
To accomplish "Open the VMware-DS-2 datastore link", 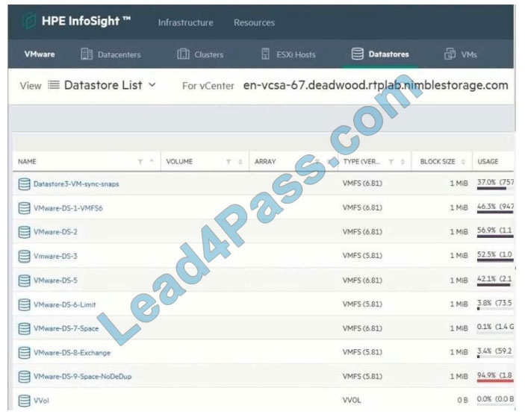I will (55, 232).
